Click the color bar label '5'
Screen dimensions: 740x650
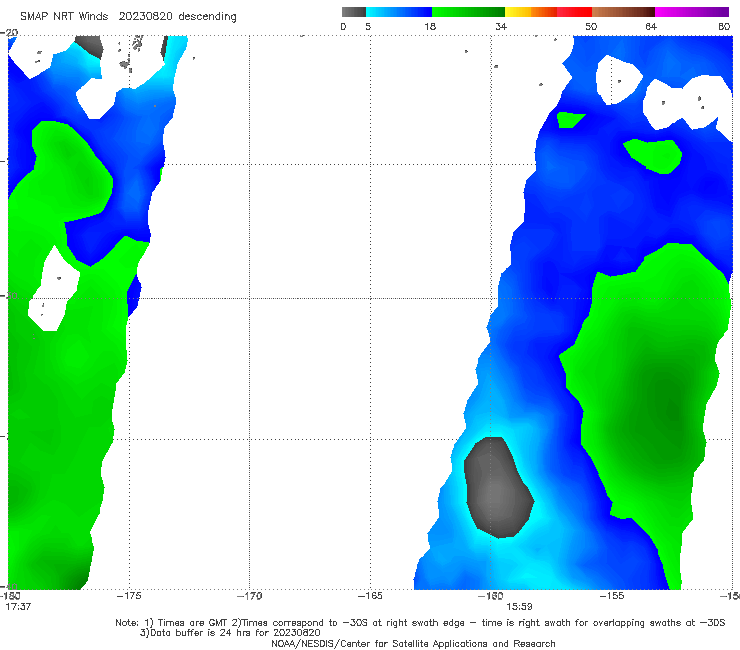tap(368, 26)
